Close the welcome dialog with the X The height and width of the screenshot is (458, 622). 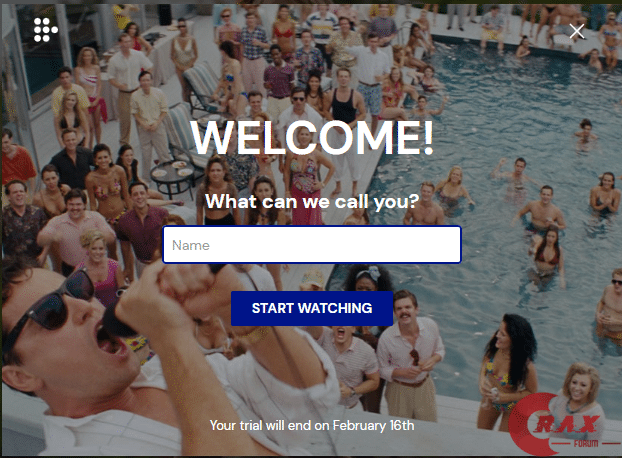576,31
